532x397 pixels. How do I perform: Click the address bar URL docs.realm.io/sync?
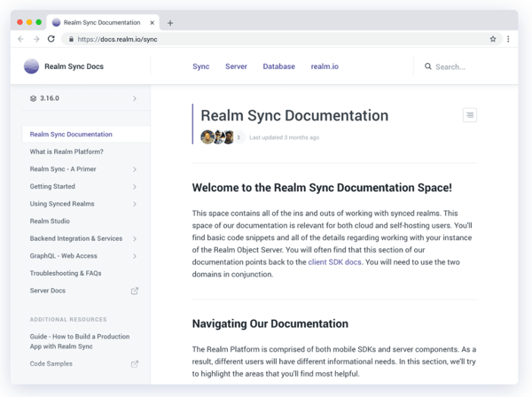click(117, 39)
